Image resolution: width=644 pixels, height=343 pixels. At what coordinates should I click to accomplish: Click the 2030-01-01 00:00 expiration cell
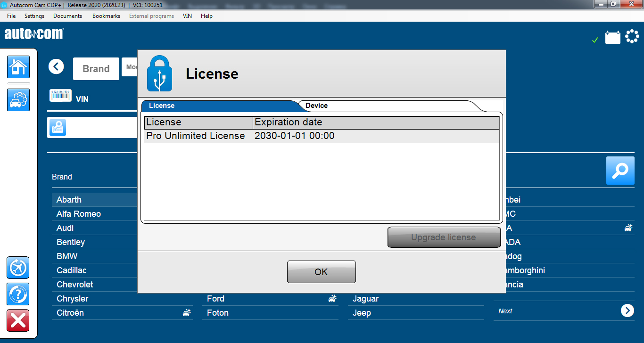point(295,136)
